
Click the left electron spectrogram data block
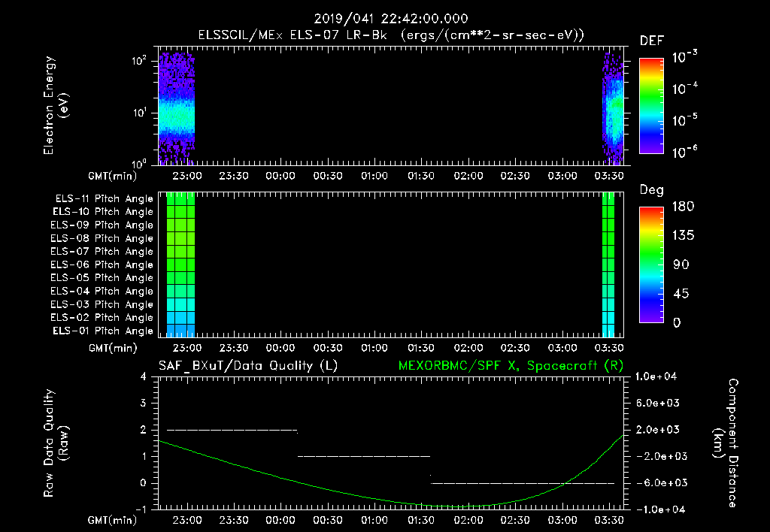(177, 108)
